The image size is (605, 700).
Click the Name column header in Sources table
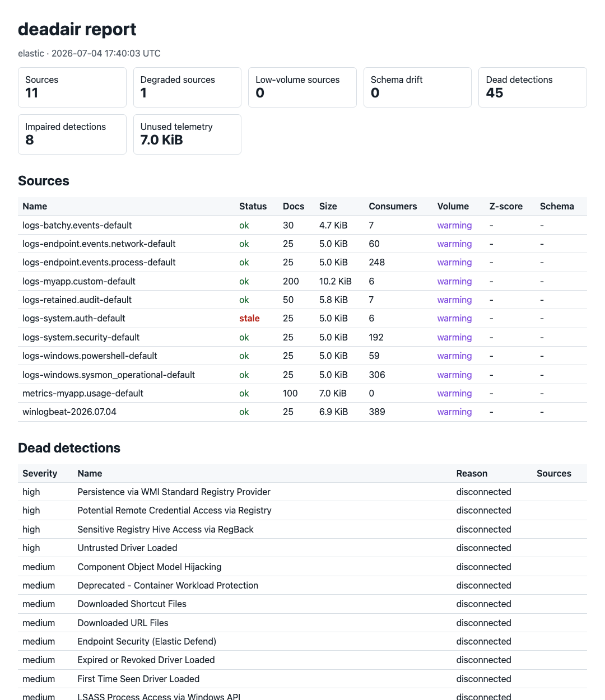pyautogui.click(x=35, y=206)
